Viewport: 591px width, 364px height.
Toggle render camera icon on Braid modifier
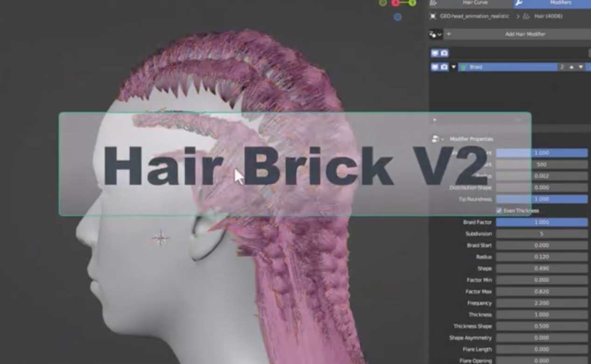444,67
